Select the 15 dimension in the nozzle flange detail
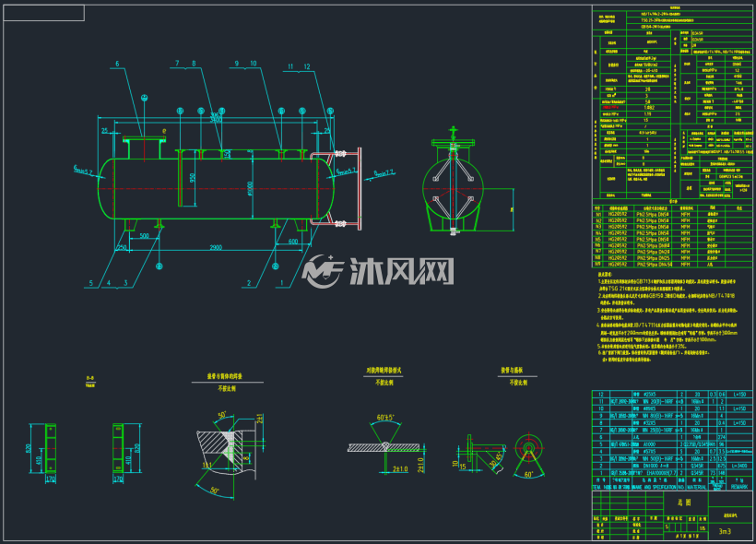The image size is (756, 544). (463, 467)
